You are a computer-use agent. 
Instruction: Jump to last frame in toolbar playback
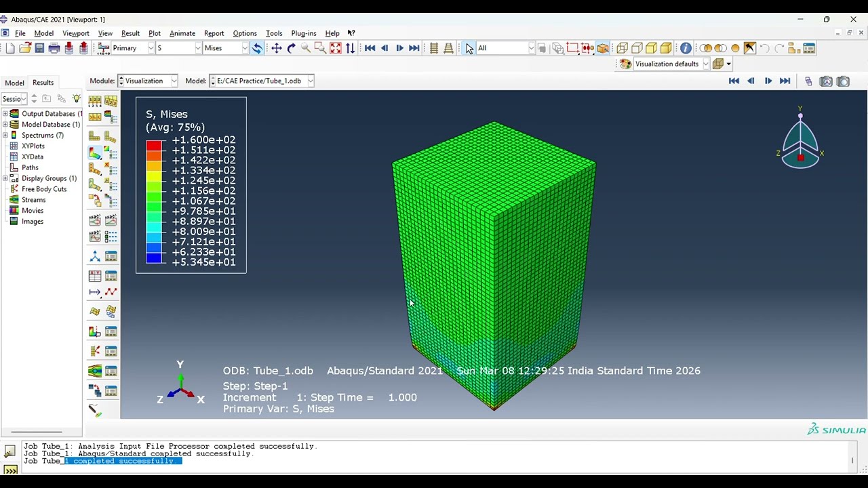click(x=414, y=48)
